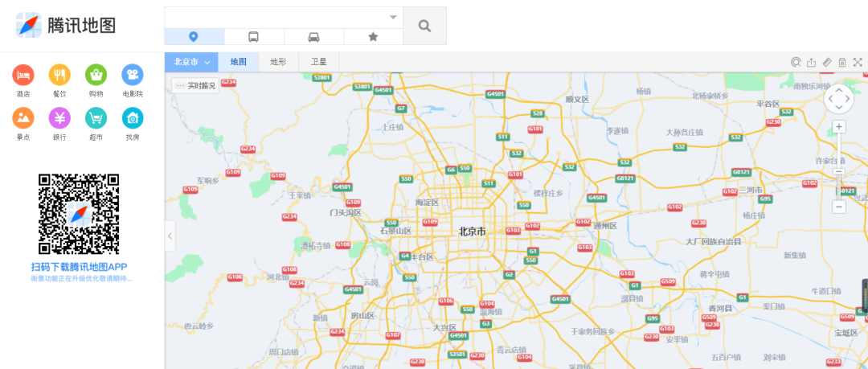
Task: Click the share map icon
Action: 812,62
